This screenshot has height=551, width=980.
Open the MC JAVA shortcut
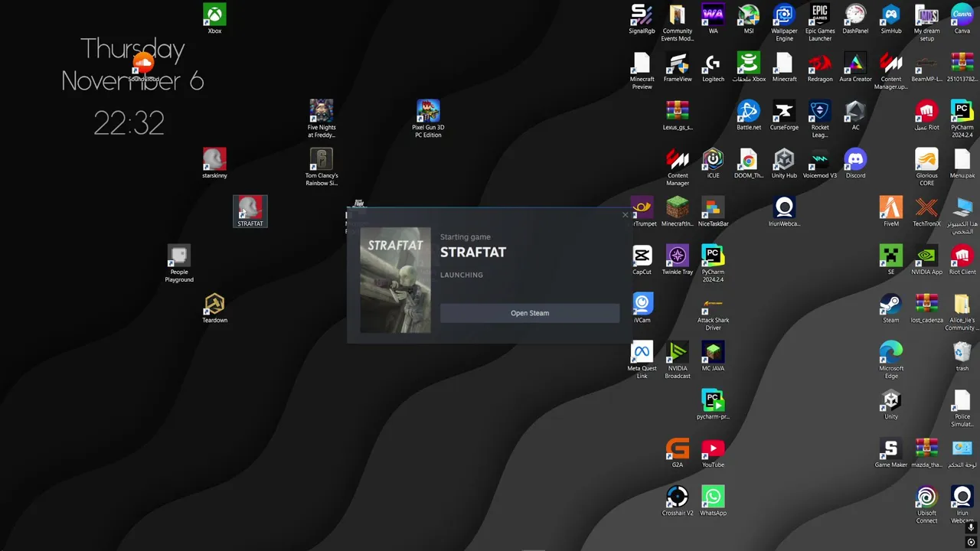click(713, 356)
